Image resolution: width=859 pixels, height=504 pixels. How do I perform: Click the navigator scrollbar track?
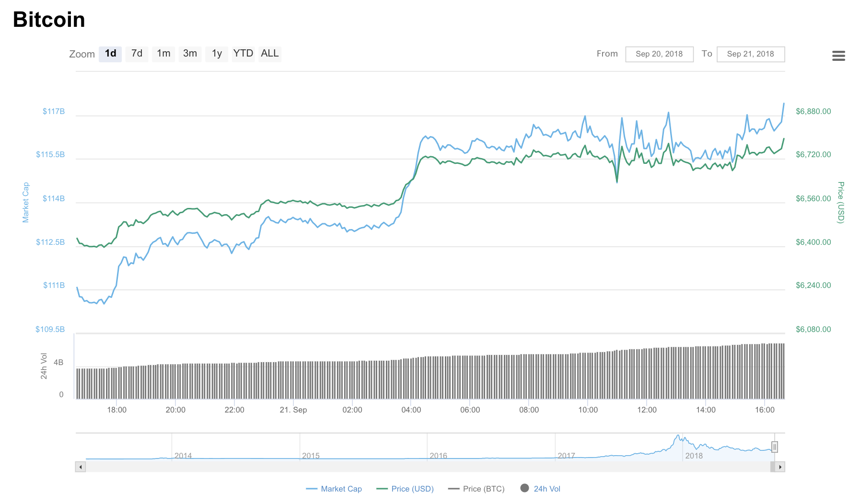[428, 467]
